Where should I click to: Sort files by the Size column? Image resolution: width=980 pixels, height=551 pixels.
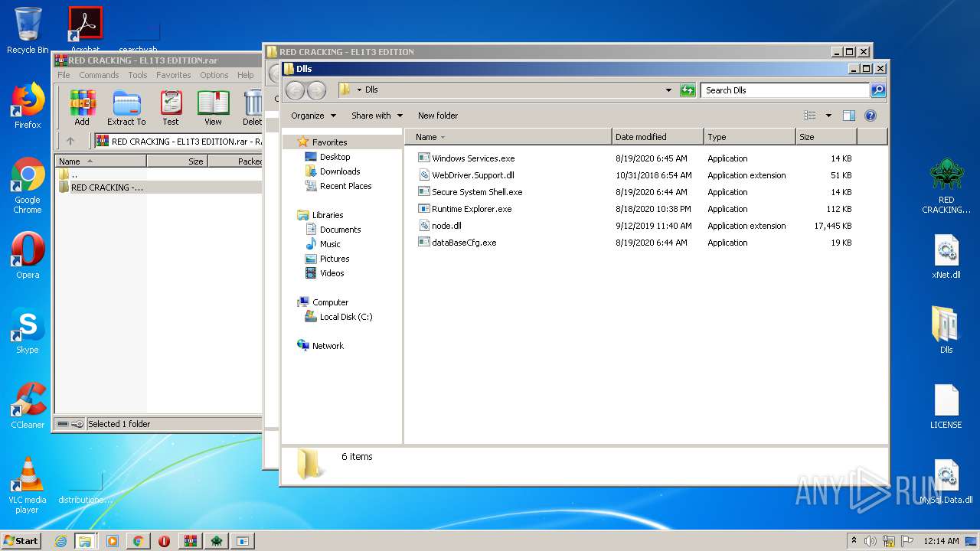click(826, 137)
